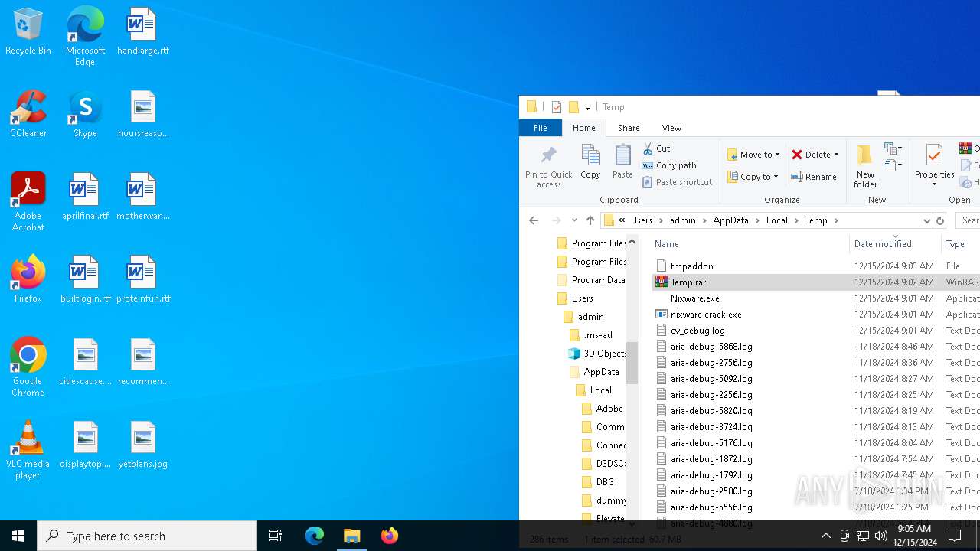
Task: Open the Move to dropdown
Action: point(753,155)
